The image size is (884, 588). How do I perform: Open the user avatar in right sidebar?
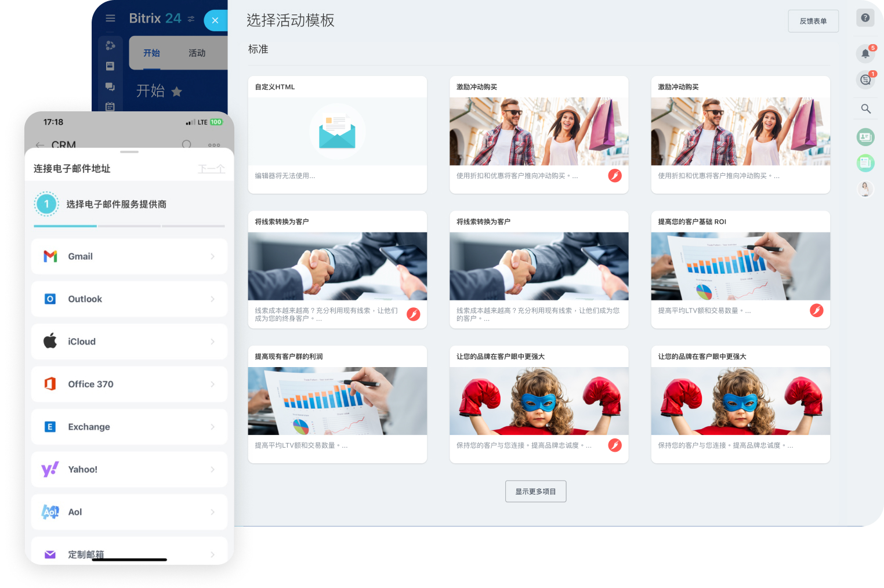pos(865,188)
